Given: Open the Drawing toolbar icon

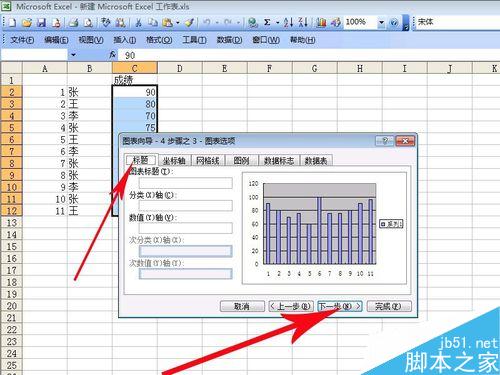Looking at the screenshot, I should pyautogui.click(x=336, y=23).
